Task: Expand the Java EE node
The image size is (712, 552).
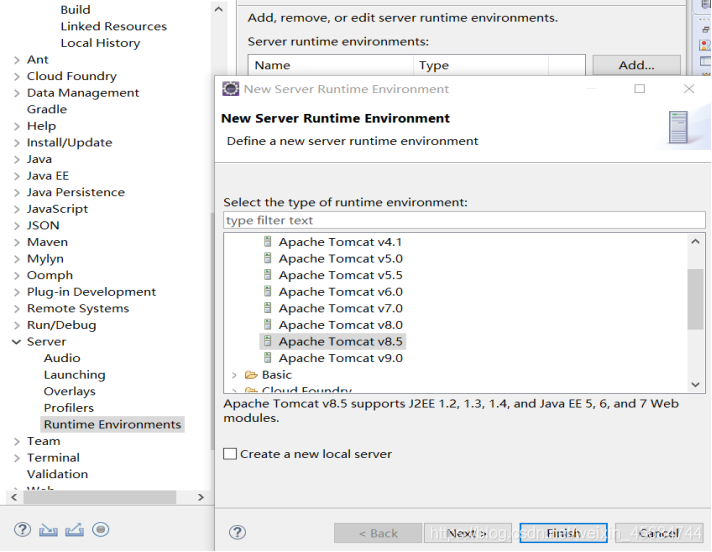Action: 17,176
